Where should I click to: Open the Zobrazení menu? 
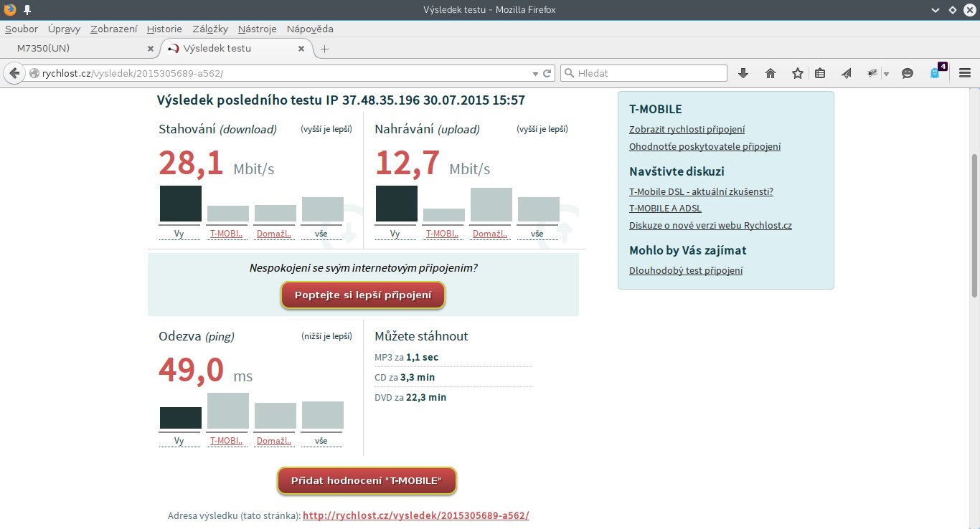(113, 29)
